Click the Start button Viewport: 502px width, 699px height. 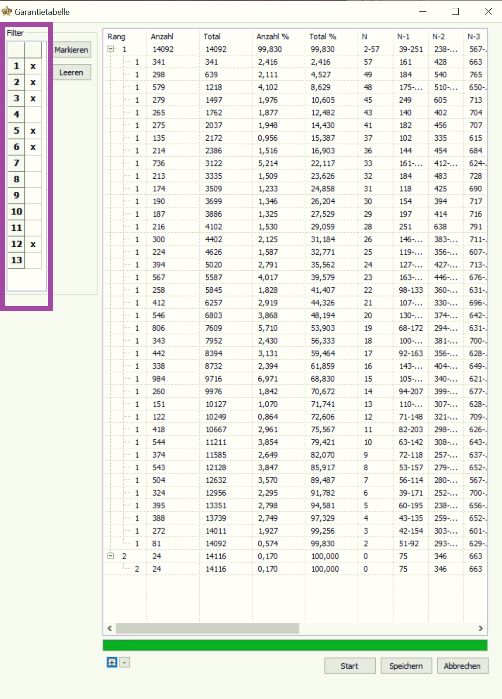coord(350,666)
